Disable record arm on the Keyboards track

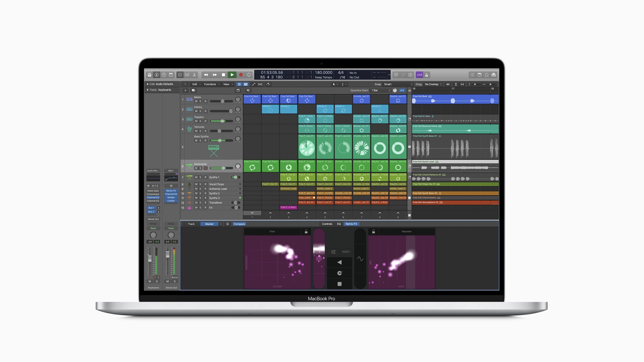[x=206, y=168]
